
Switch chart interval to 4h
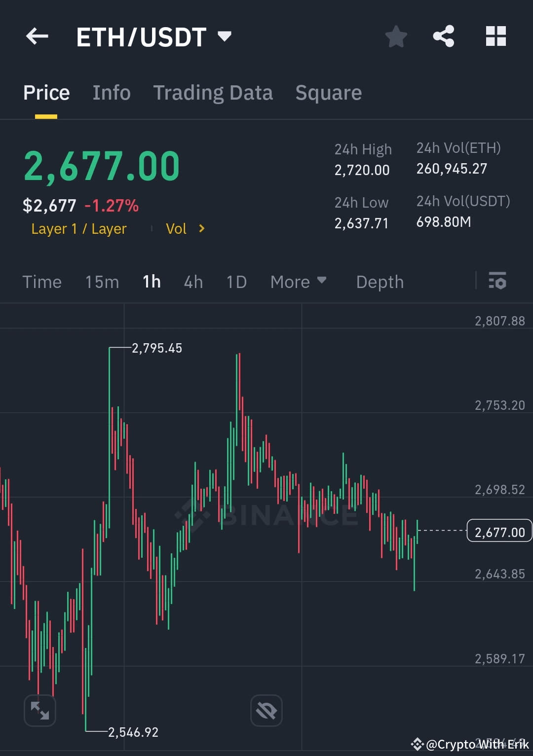coord(193,282)
